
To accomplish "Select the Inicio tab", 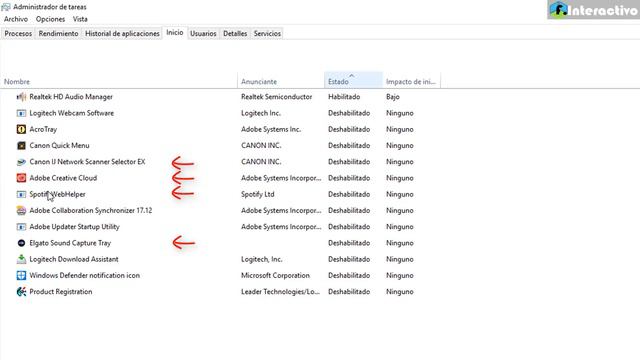I will pos(175,33).
